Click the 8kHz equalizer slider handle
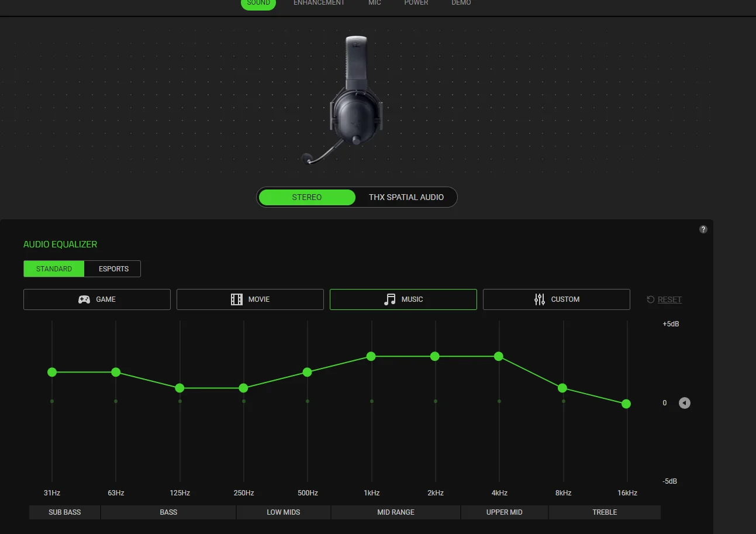Image resolution: width=756 pixels, height=534 pixels. coord(562,388)
